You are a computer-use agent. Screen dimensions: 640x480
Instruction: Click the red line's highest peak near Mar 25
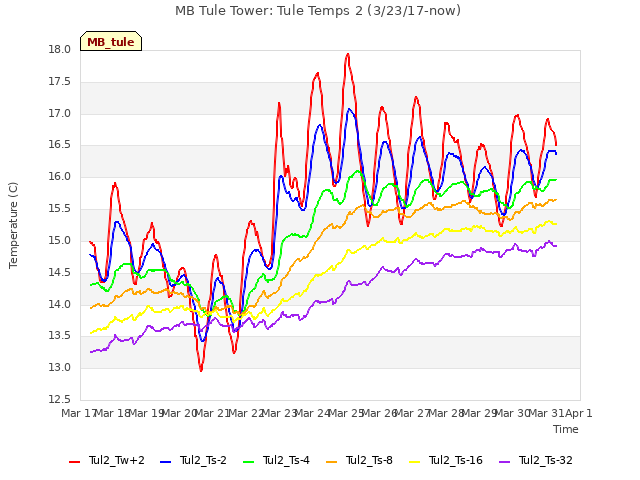348,54
